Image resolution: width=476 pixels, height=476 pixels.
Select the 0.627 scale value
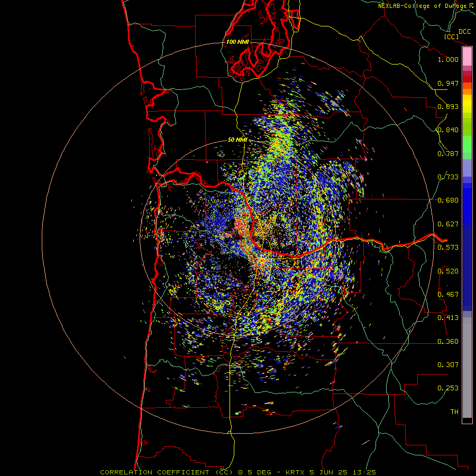[x=448, y=224]
